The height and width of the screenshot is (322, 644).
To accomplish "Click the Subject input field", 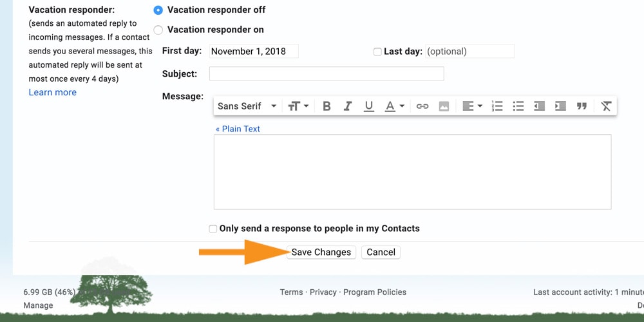I will coord(327,73).
